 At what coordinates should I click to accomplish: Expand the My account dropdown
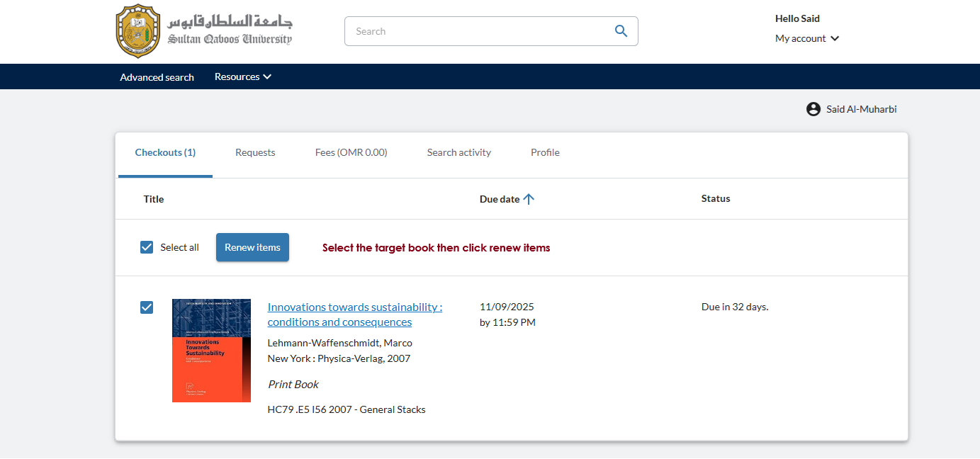point(806,38)
